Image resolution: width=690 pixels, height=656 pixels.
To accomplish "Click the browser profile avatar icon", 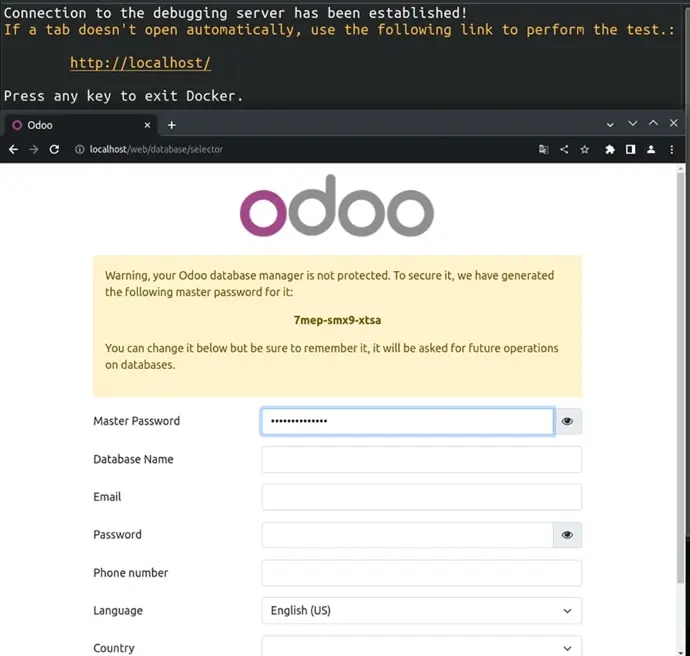I will click(x=651, y=149).
